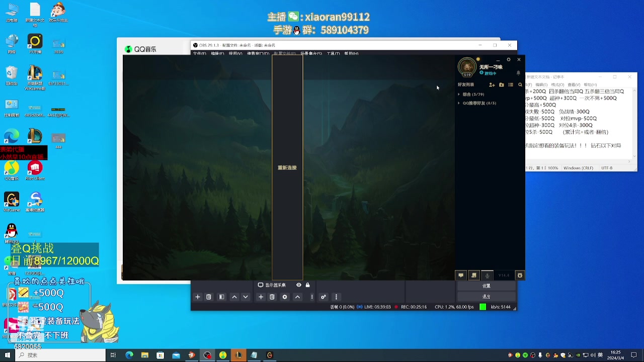Open bug report icon at panel bottom
This screenshot has width=644, height=362.
click(520, 276)
